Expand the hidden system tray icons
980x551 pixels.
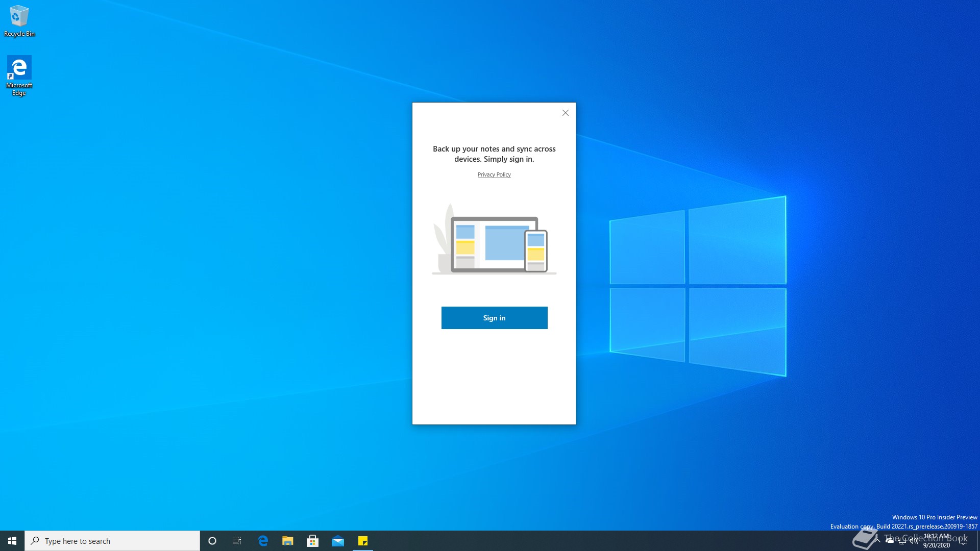(877, 540)
